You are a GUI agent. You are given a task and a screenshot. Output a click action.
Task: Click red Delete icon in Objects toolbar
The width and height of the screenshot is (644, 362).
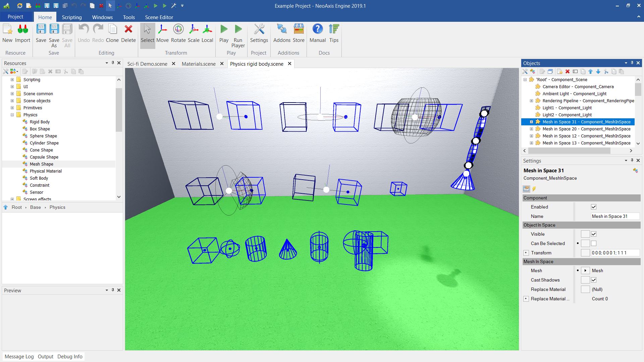[x=568, y=71]
